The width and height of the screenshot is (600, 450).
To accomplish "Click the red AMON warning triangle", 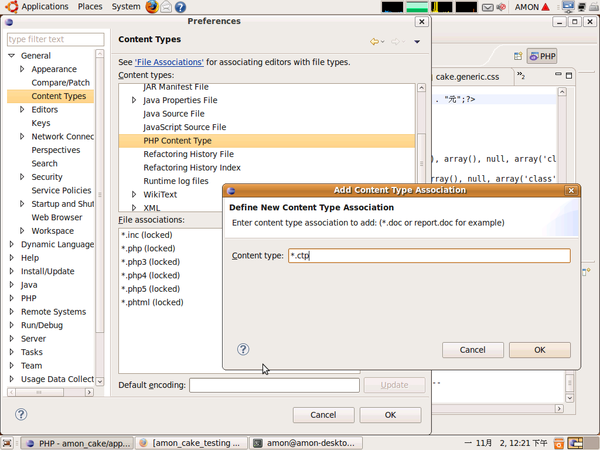I will [545, 7].
